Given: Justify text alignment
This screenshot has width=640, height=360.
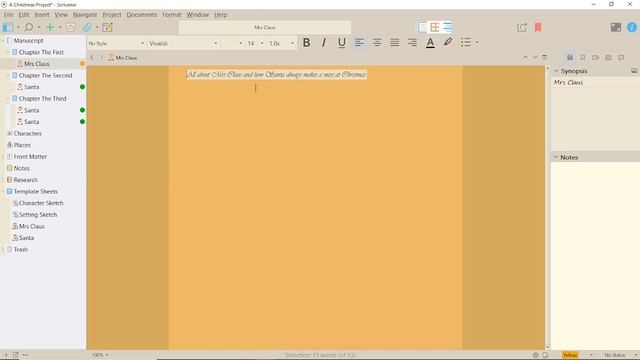Looking at the screenshot, I should 394,42.
